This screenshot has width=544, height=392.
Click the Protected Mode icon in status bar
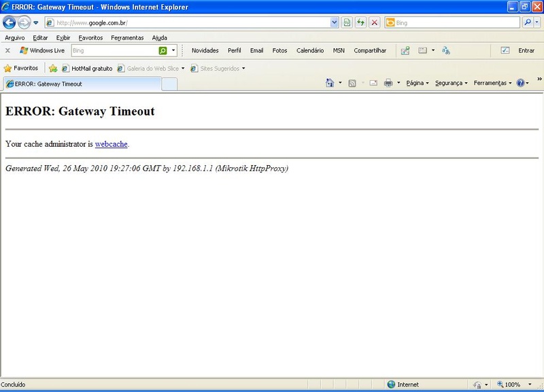point(477,385)
